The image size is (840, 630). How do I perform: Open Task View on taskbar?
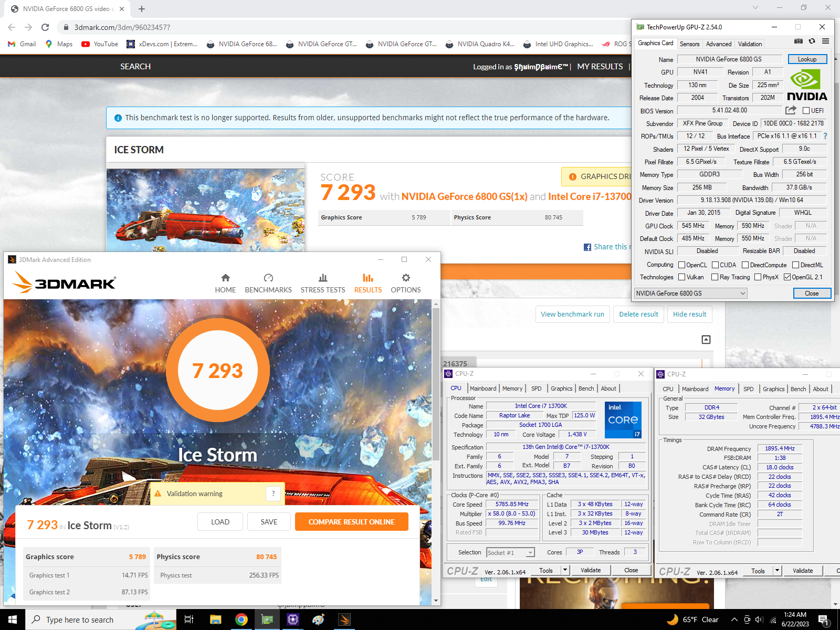pyautogui.click(x=189, y=619)
